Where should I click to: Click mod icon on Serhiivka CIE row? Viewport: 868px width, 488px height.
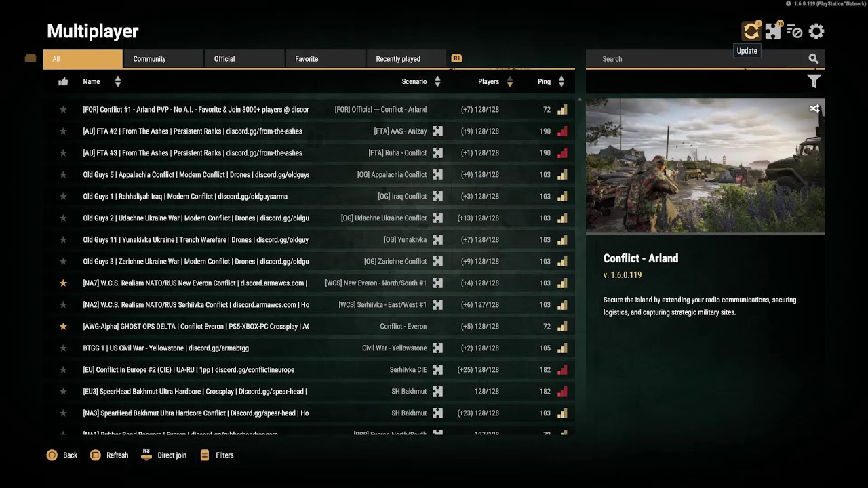(x=437, y=370)
